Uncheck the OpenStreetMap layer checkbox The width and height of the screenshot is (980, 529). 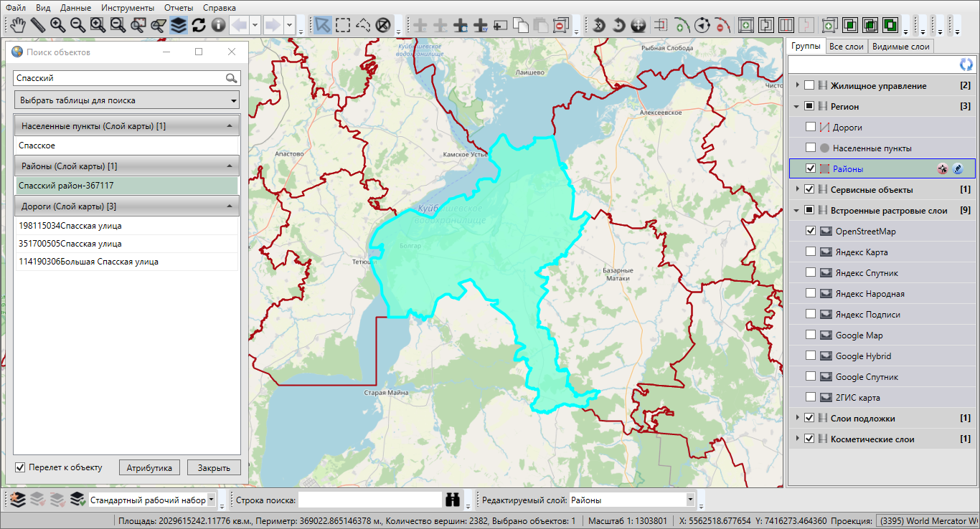(811, 232)
